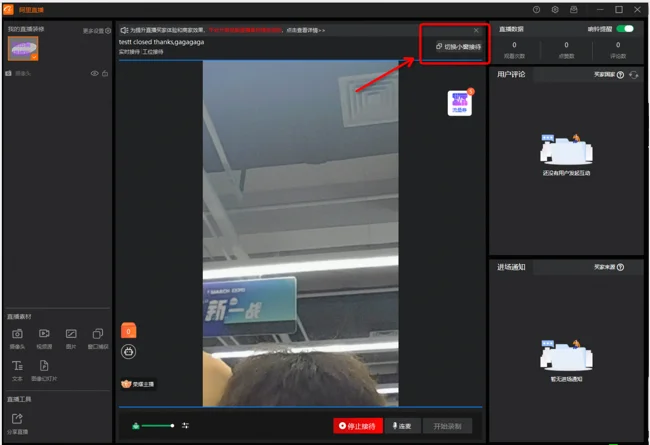Viewport: 650px width, 445px height.
Task: Switch to the 用户评论 user comments tab
Action: point(511,74)
